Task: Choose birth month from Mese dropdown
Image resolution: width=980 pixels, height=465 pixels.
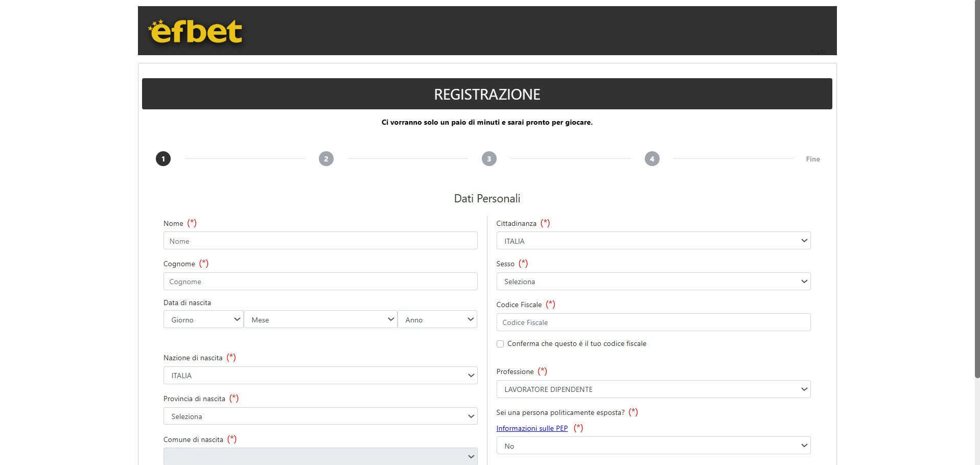Action: point(320,319)
